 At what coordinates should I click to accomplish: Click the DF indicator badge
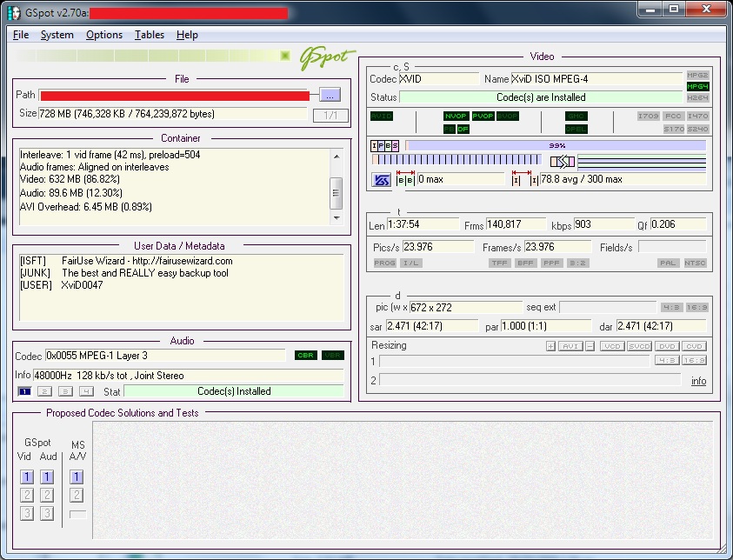tap(463, 129)
